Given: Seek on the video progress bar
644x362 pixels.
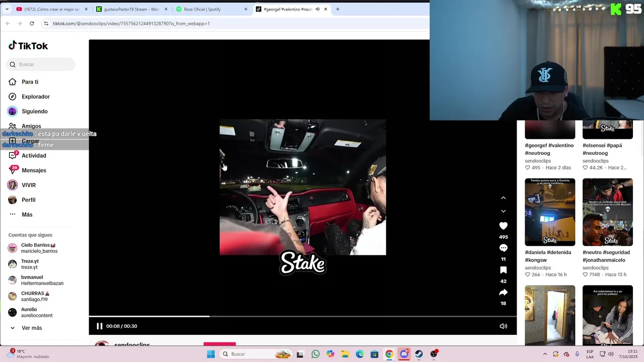Looking at the screenshot, I should click(302, 316).
